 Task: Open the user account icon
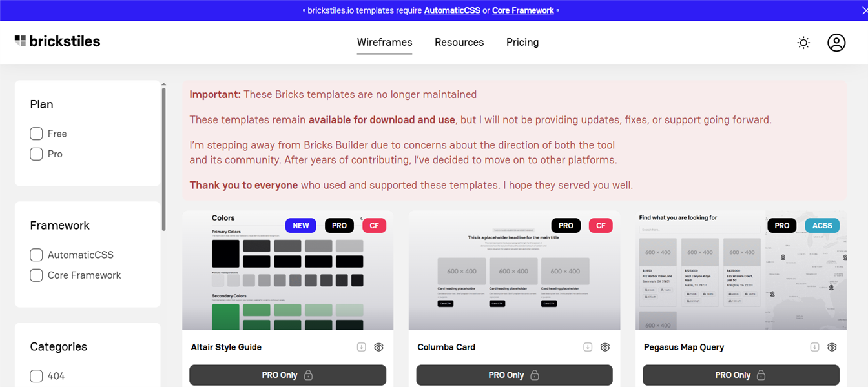click(x=836, y=43)
